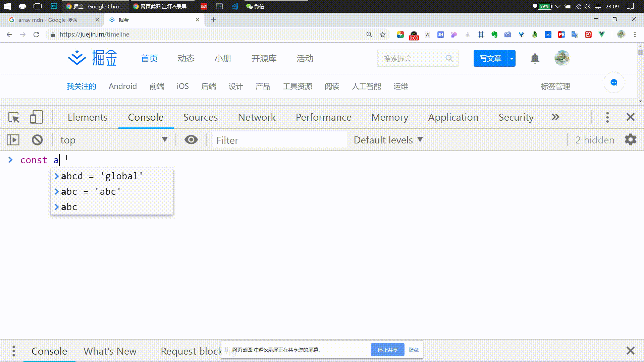
Task: Open the top context dropdown
Action: [x=114, y=140]
